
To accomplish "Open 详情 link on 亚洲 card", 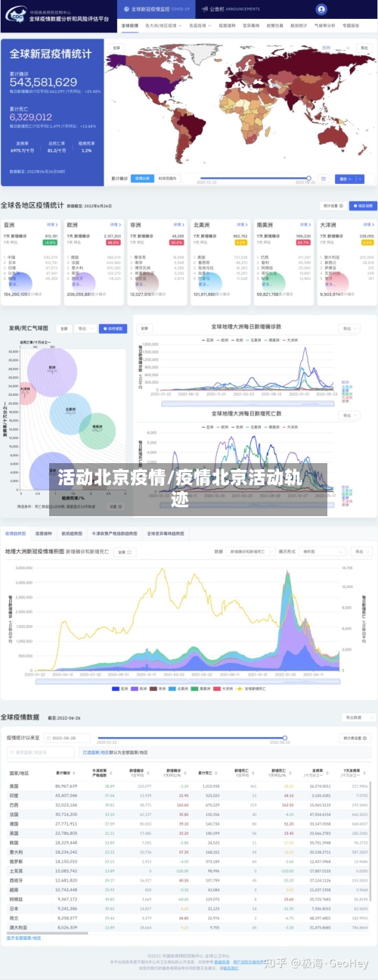I will click(51, 225).
